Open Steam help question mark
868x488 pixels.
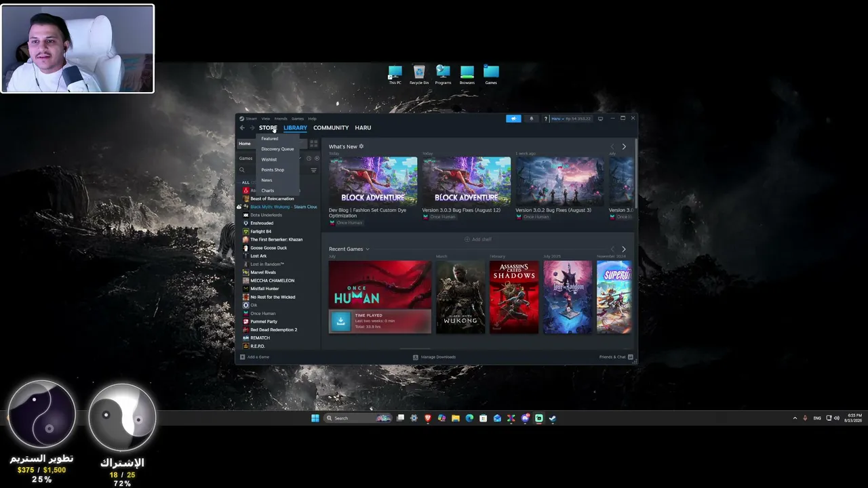(545, 119)
